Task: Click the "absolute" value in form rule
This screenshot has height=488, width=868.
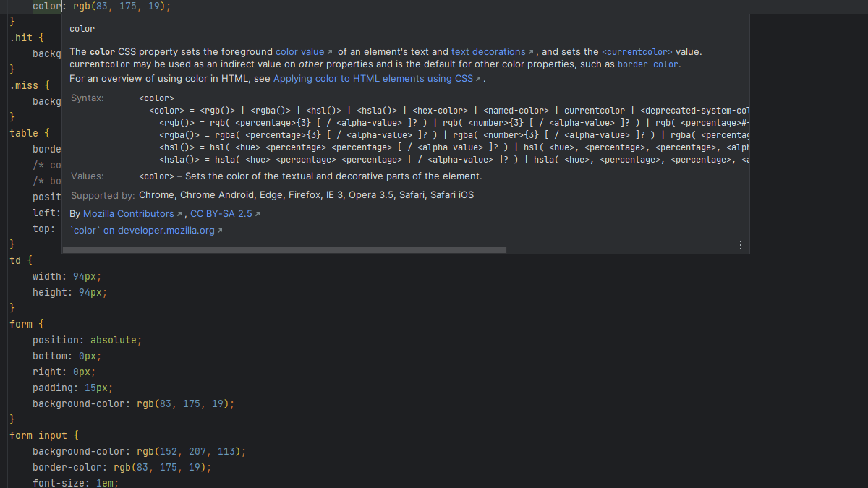Action: coord(113,340)
